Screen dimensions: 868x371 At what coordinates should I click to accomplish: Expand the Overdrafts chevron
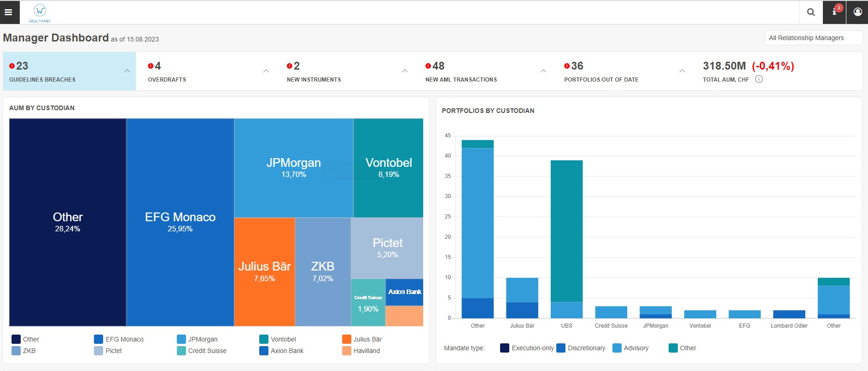coord(266,71)
